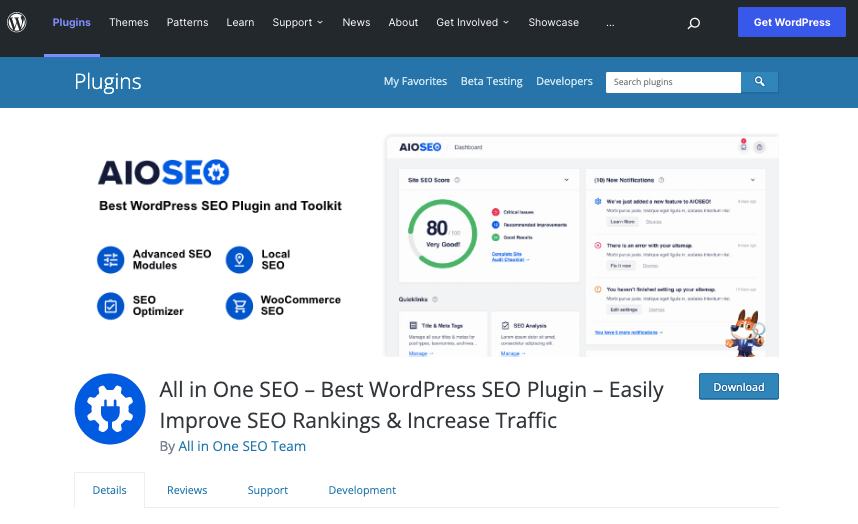The height and width of the screenshot is (524, 858).
Task: Select the Details tab
Action: tap(109, 490)
